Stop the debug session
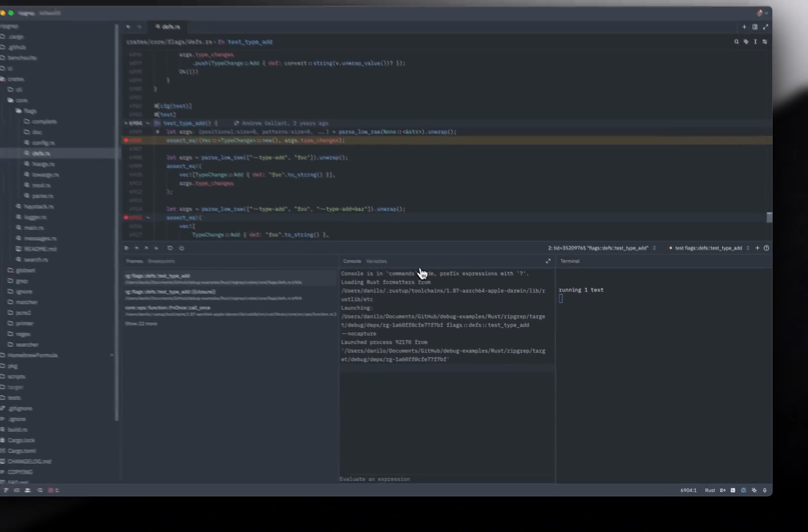 [182, 248]
